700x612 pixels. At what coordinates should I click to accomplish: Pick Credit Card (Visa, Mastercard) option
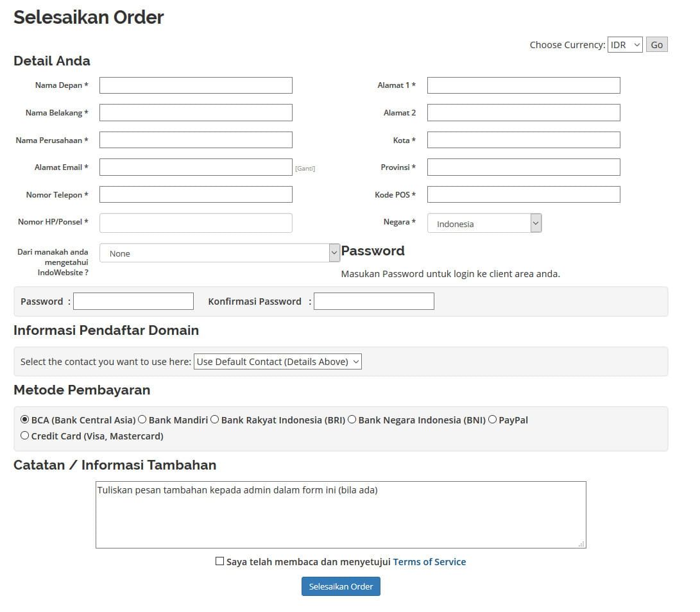point(25,436)
